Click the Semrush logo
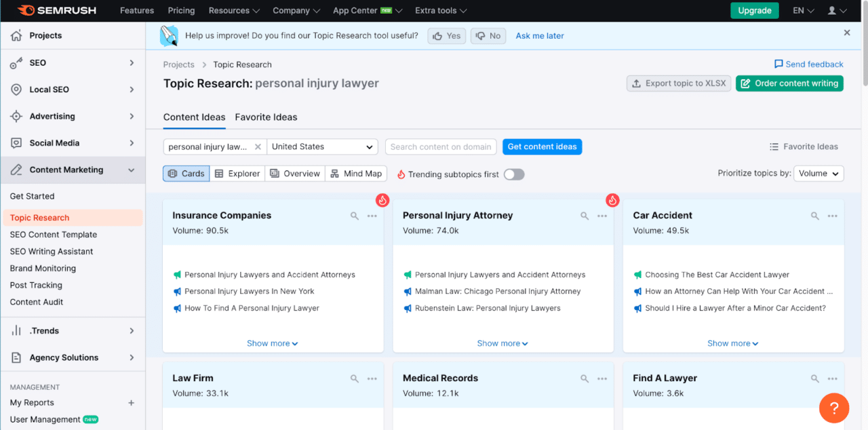The height and width of the screenshot is (430, 868). tap(57, 10)
